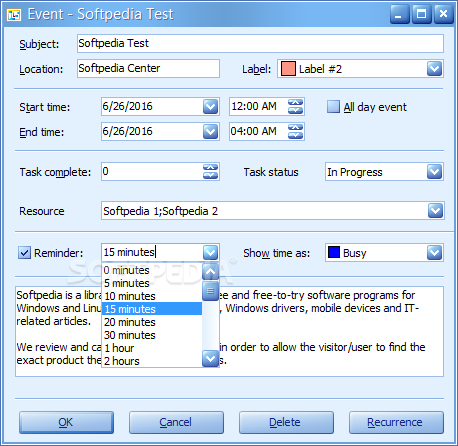458x446 pixels.
Task: Decrease the Task complete value spinner
Action: pos(210,175)
